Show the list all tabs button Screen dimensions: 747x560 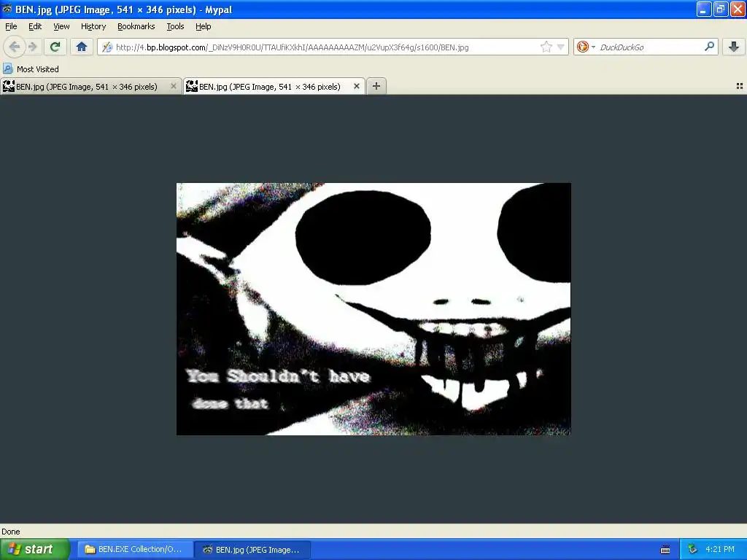tap(740, 86)
